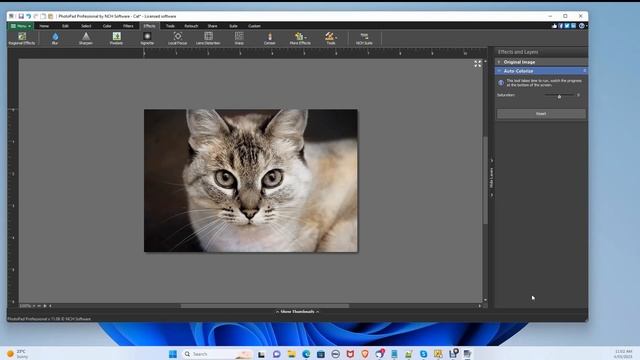
Task: Collapse the Auto Colorize layer
Action: click(x=499, y=71)
